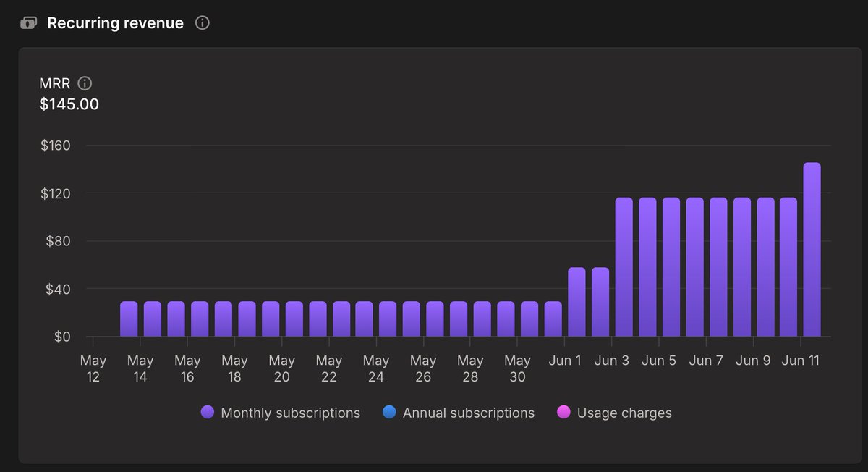The height and width of the screenshot is (472, 868).
Task: Click the $160 axis label
Action: point(56,146)
